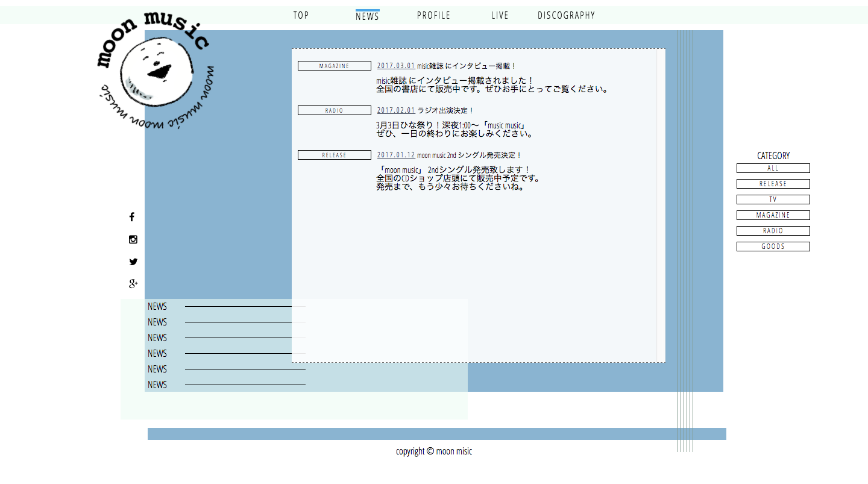
Task: Click the moon music face logo
Action: point(156,69)
